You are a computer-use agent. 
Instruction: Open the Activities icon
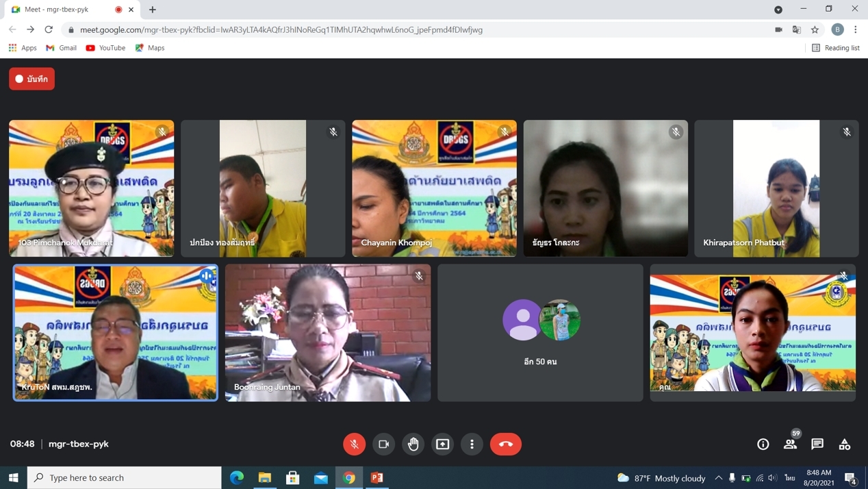coord(844,444)
